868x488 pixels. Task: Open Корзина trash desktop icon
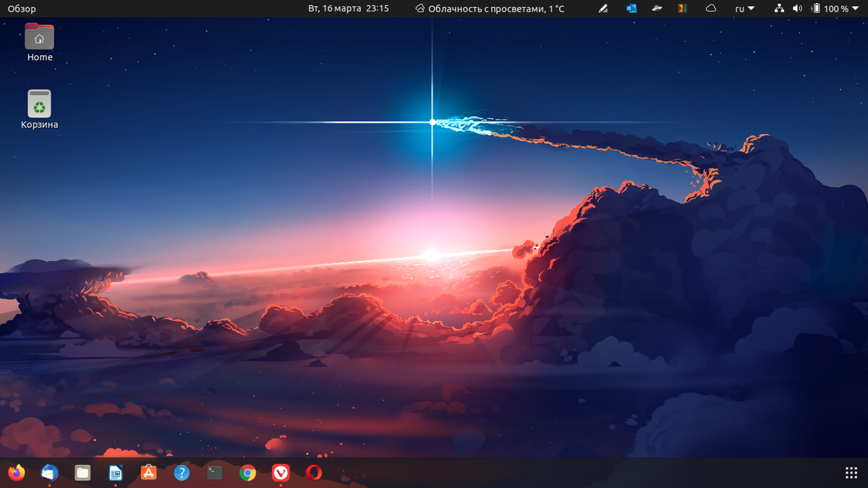(x=40, y=109)
